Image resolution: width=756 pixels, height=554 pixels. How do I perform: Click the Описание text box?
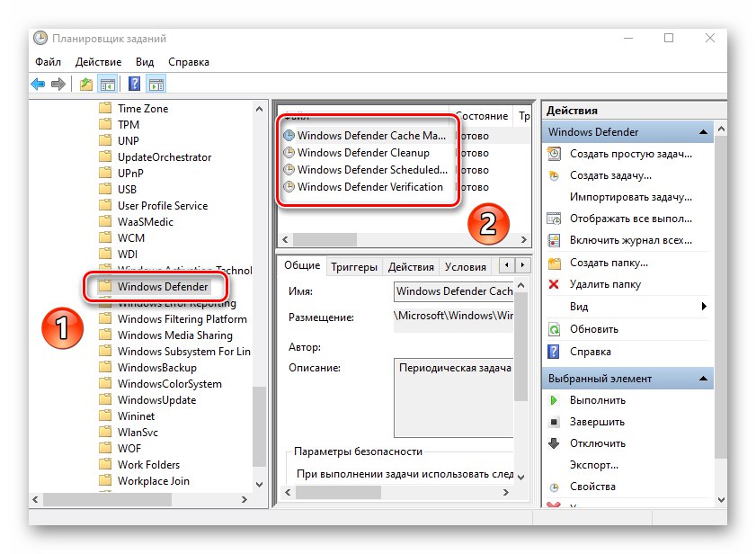coord(454,398)
